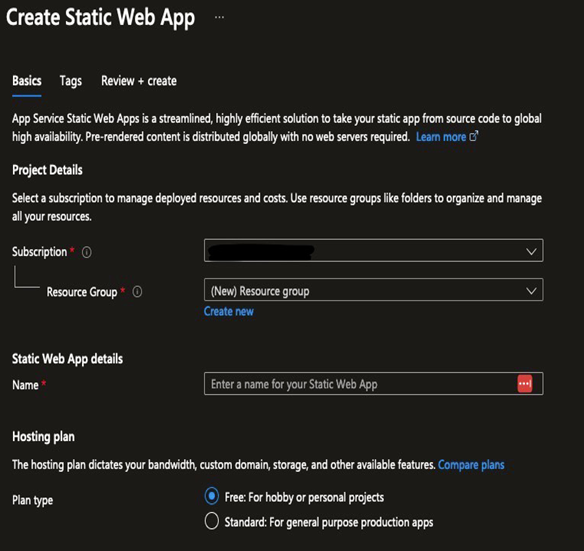Screen dimensions: 584x551
Task: Click the Subscription info icon
Action: click(x=86, y=252)
